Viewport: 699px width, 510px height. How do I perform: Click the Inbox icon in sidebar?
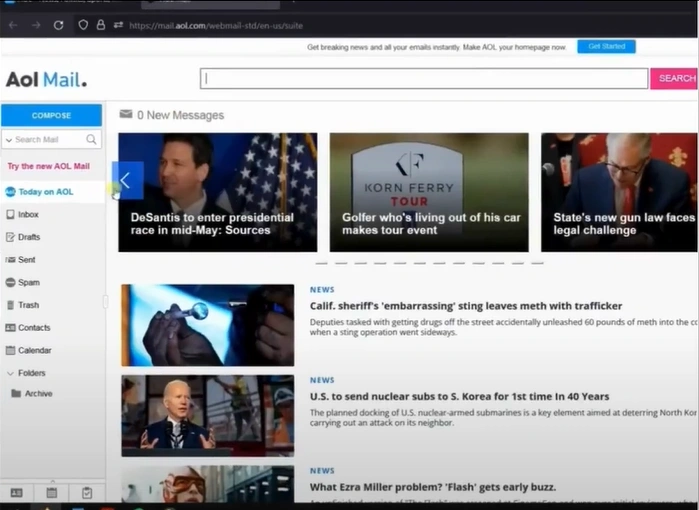[x=10, y=214]
